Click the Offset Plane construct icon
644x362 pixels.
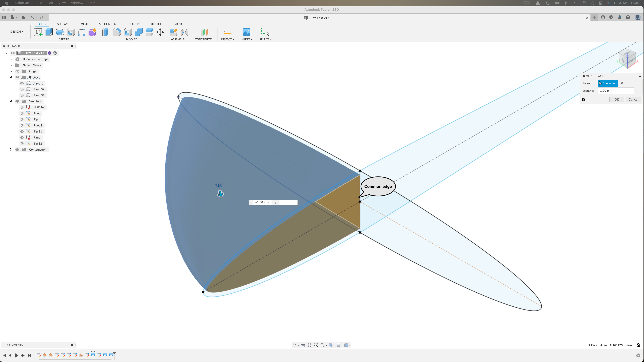tap(204, 32)
